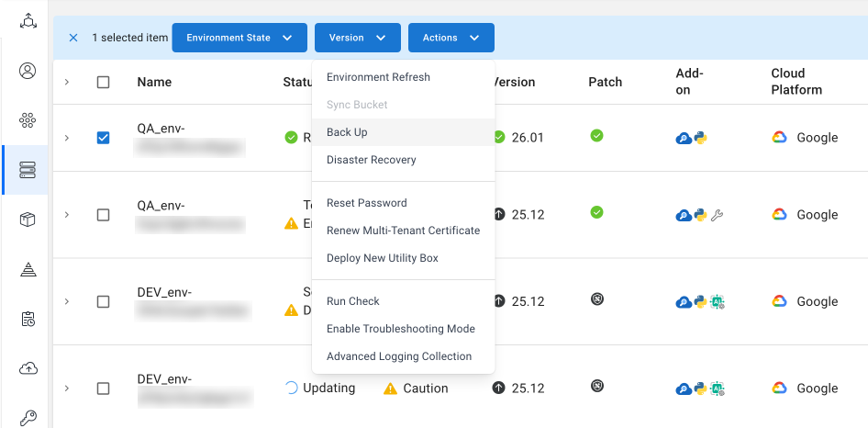Click the wrench add-on icon in second row
868x428 pixels.
coord(718,215)
